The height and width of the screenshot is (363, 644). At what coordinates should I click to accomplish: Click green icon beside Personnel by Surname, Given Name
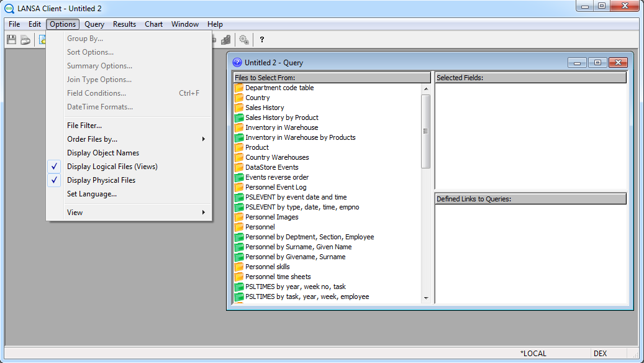[x=239, y=247]
